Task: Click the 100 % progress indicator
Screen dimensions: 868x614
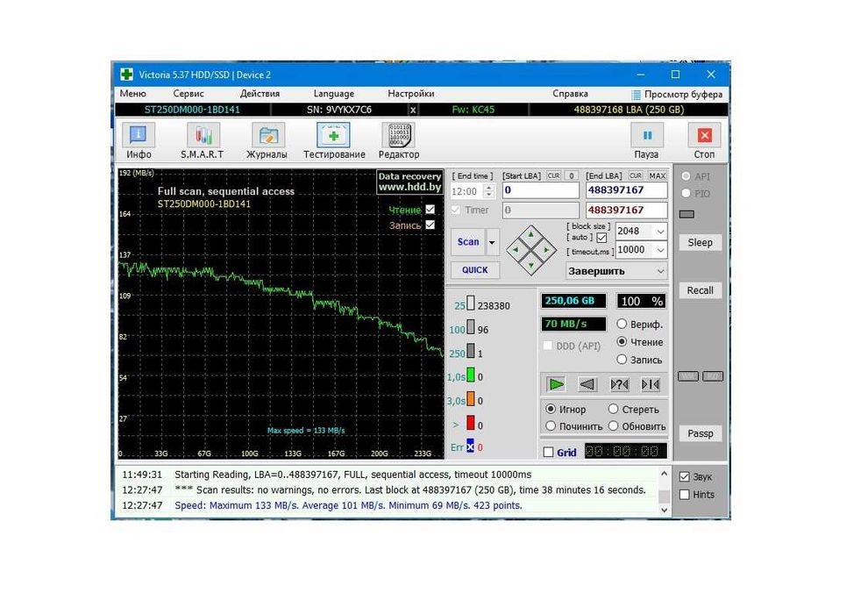Action: (642, 301)
